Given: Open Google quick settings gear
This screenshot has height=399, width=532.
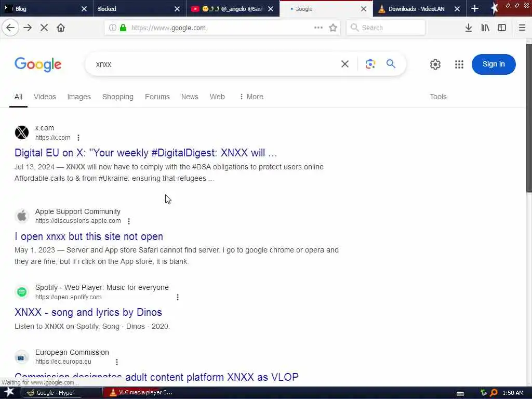Looking at the screenshot, I should [x=435, y=64].
